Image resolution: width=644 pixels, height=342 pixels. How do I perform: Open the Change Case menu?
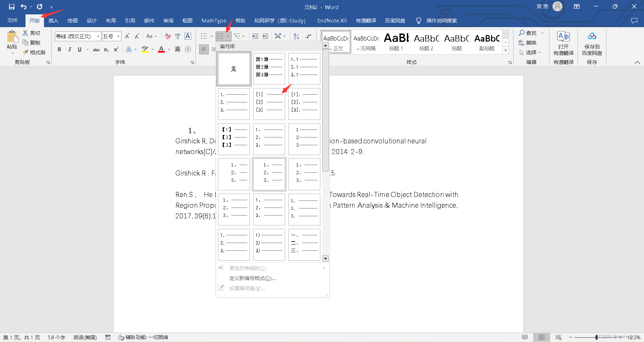coord(152,36)
